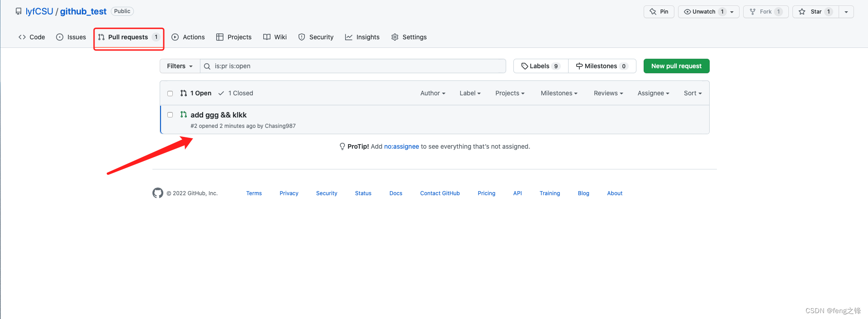The height and width of the screenshot is (319, 868).
Task: Go to the Actions tab
Action: click(188, 37)
